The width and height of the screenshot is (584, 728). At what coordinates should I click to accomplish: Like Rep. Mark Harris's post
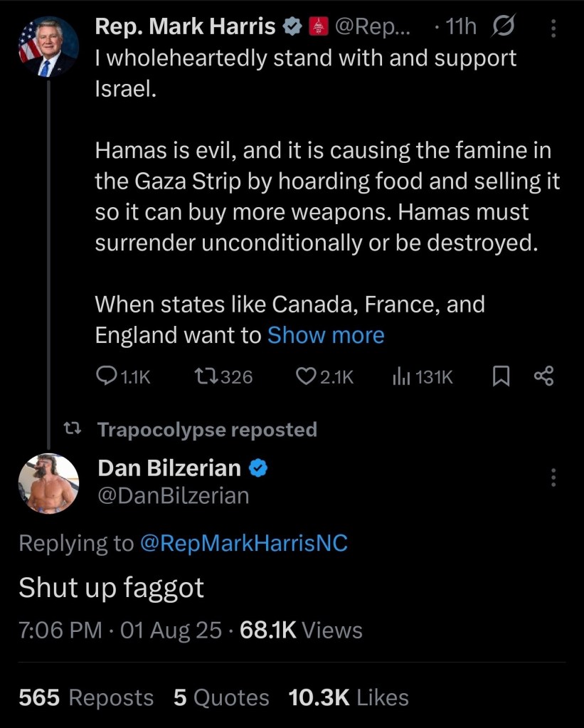click(x=307, y=376)
